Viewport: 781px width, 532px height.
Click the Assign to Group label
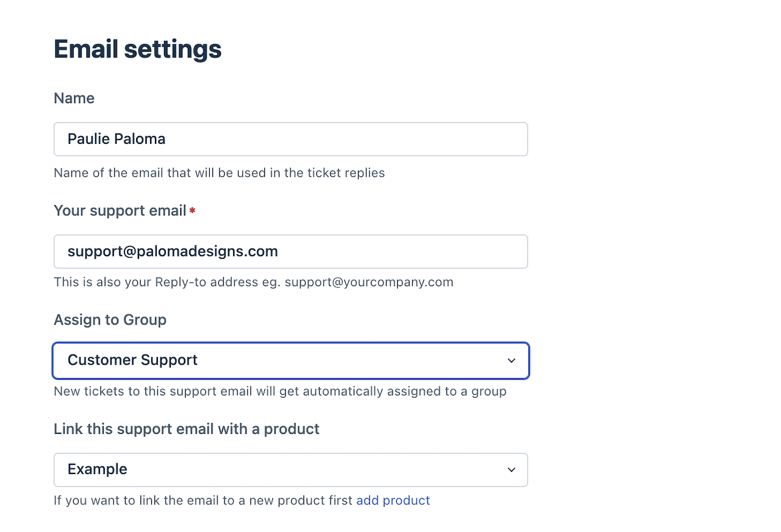pos(110,320)
